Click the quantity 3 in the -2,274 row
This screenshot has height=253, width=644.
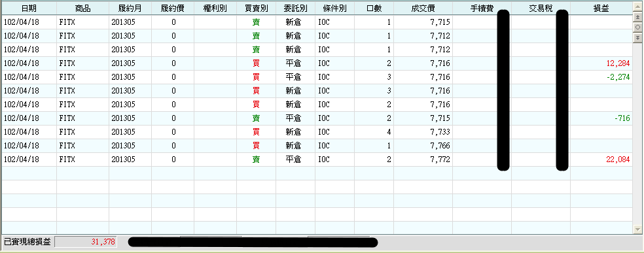tap(389, 77)
